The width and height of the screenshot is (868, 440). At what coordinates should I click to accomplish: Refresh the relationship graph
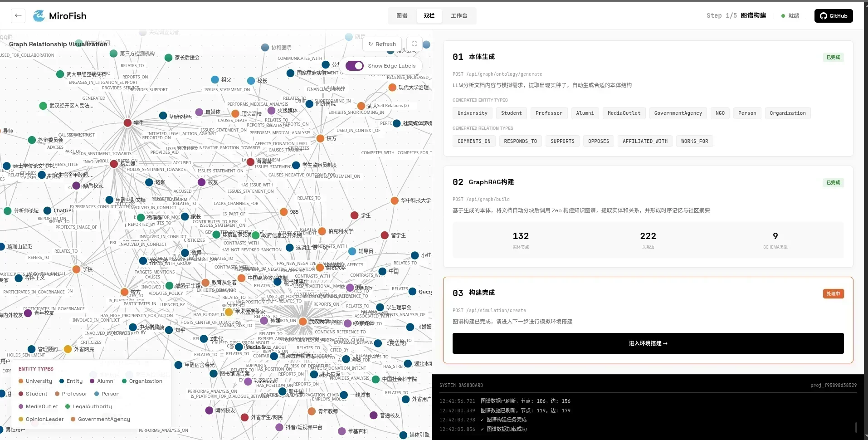382,44
